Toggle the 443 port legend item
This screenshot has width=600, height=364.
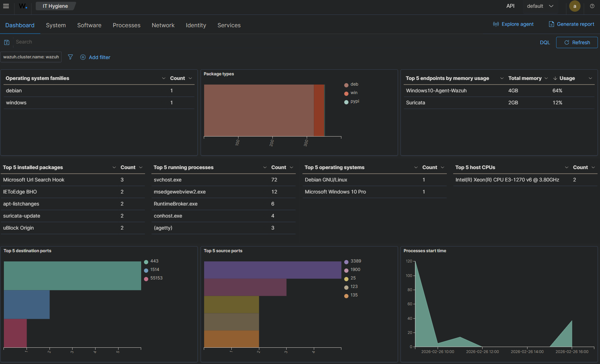(154, 261)
